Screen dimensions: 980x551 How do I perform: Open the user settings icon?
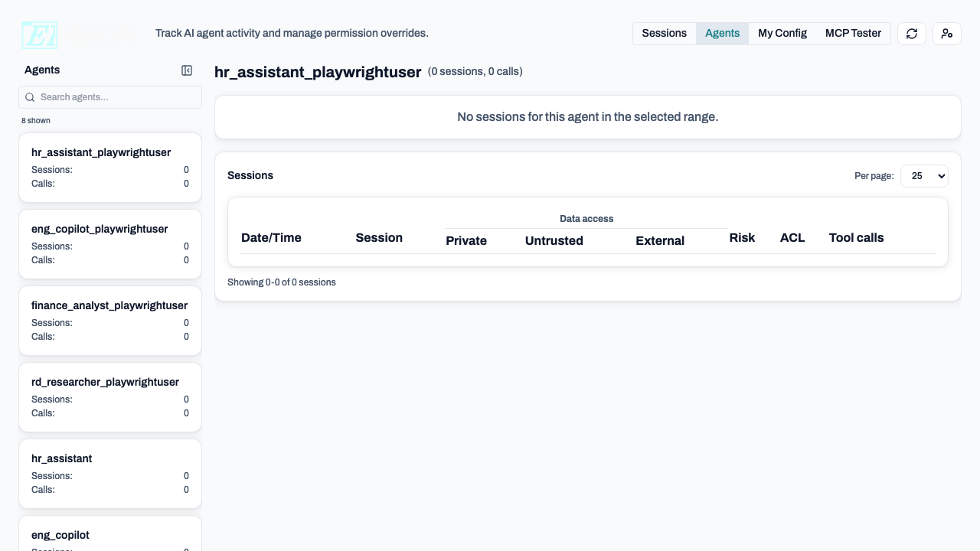tap(947, 34)
